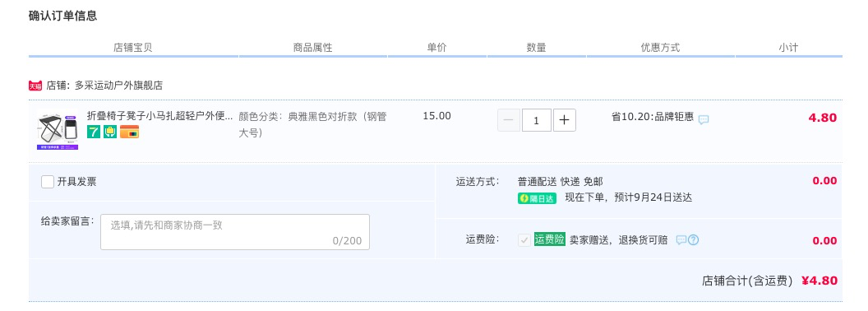Increase item quantity with the plus button
The width and height of the screenshot is (868, 311).
(564, 120)
